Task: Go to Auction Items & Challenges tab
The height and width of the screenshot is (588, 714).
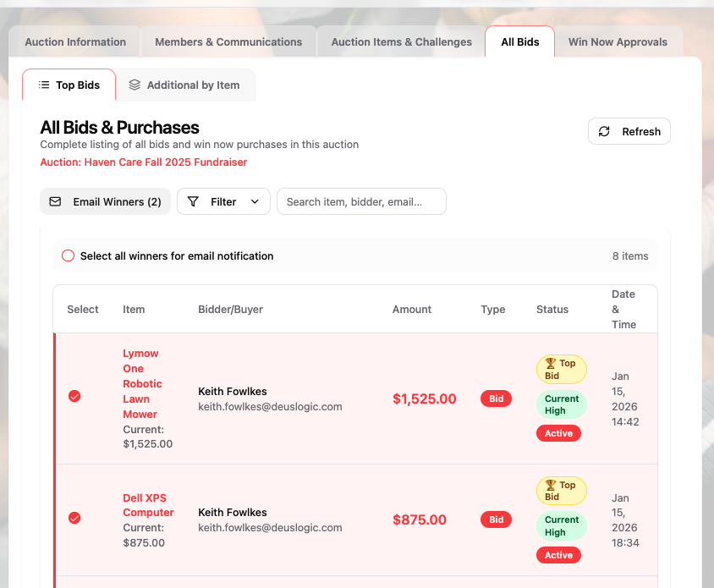Action: (401, 42)
